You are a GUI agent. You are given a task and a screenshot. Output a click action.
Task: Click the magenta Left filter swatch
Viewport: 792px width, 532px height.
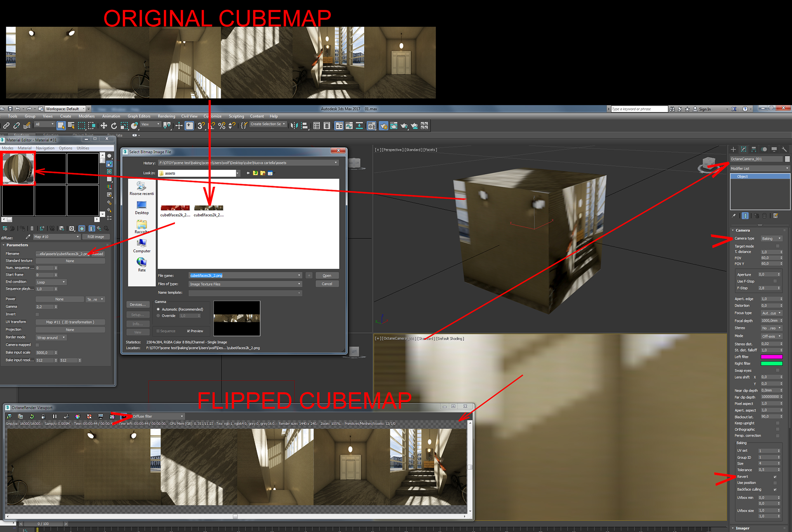tap(771, 357)
